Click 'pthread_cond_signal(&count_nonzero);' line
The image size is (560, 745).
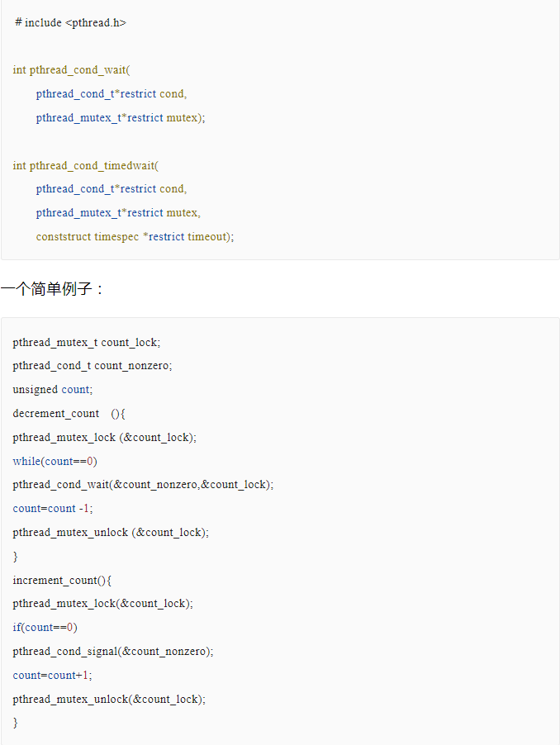pyautogui.click(x=113, y=651)
